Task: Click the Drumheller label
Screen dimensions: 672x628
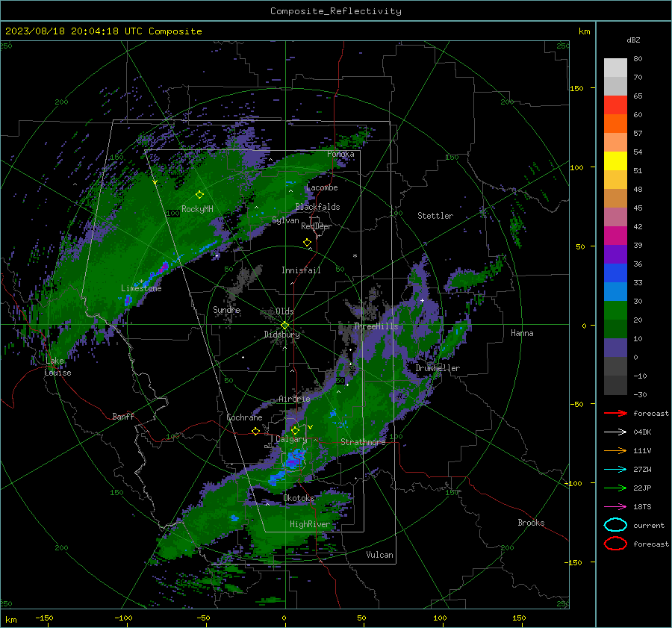Action: pyautogui.click(x=438, y=368)
